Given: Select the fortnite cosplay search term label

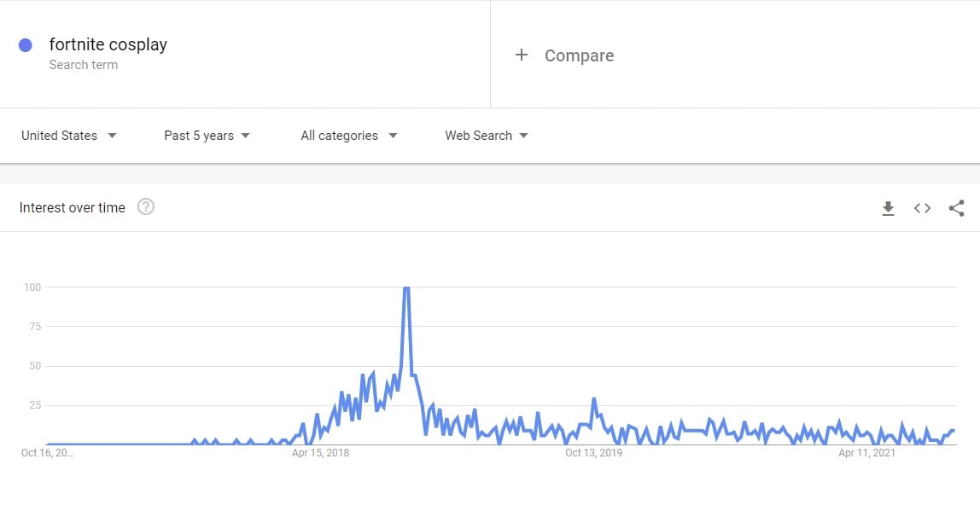Looking at the screenshot, I should click(108, 44).
